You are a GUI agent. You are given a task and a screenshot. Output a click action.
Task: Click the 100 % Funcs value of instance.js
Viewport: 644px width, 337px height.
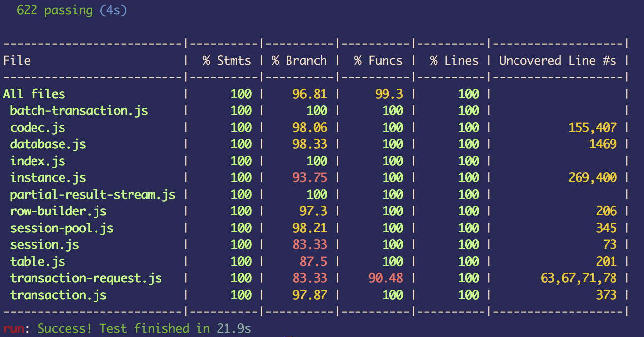(392, 178)
